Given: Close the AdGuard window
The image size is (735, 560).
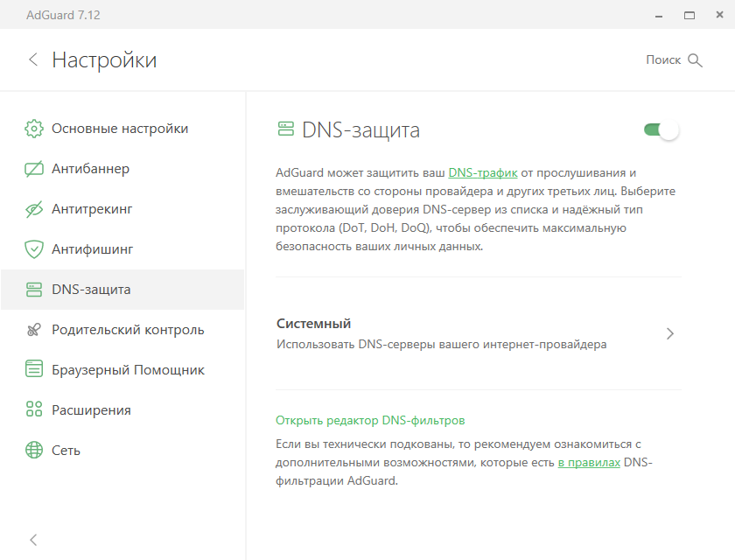Looking at the screenshot, I should 719,15.
